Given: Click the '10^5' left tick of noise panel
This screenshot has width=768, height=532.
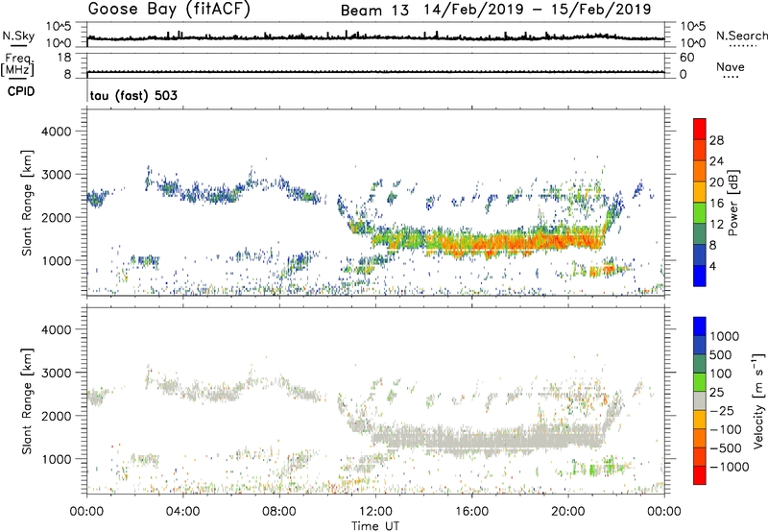Looking at the screenshot, I should (x=59, y=26).
